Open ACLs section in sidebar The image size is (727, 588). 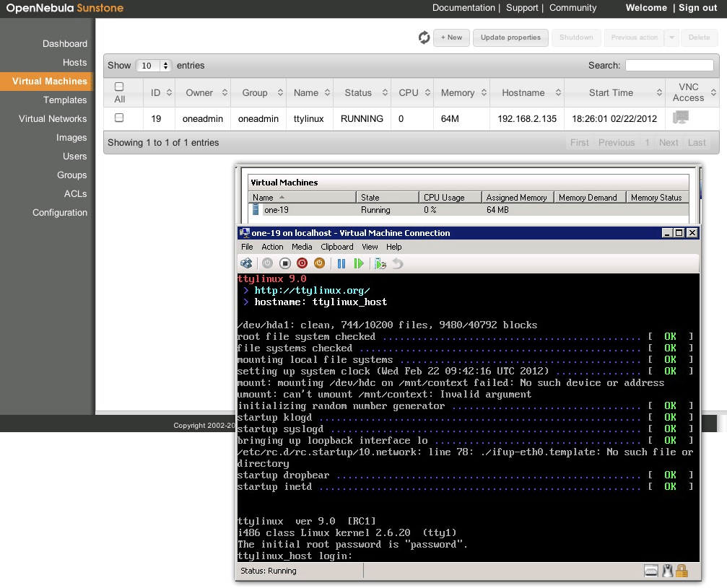75,193
